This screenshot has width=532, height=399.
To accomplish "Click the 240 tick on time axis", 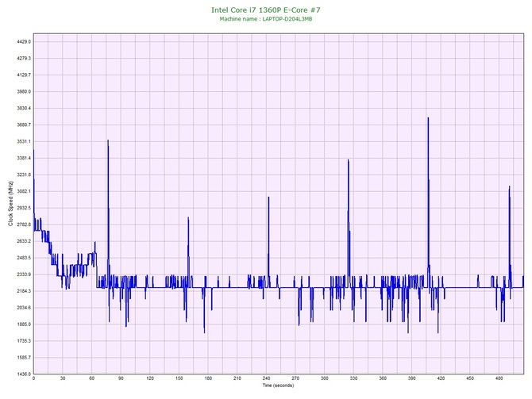I will pyautogui.click(x=266, y=378).
